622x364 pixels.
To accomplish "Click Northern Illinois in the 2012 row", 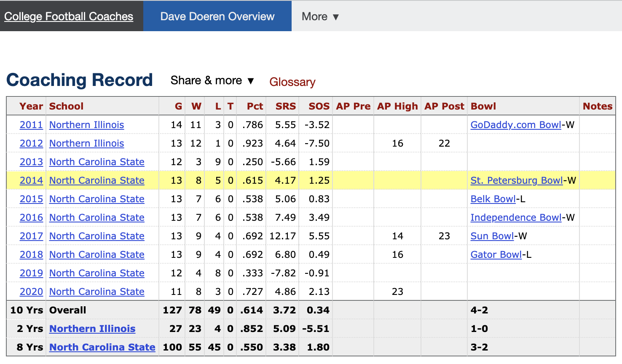I will click(86, 143).
